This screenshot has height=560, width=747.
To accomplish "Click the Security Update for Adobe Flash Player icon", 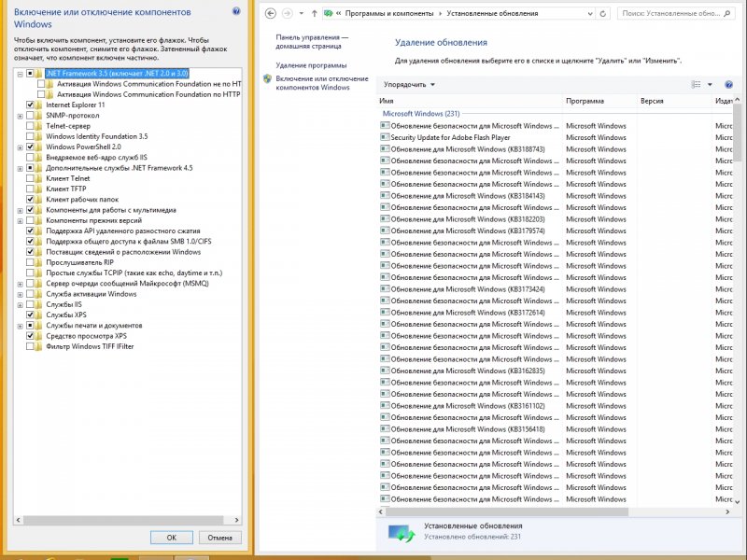I will coord(385,137).
